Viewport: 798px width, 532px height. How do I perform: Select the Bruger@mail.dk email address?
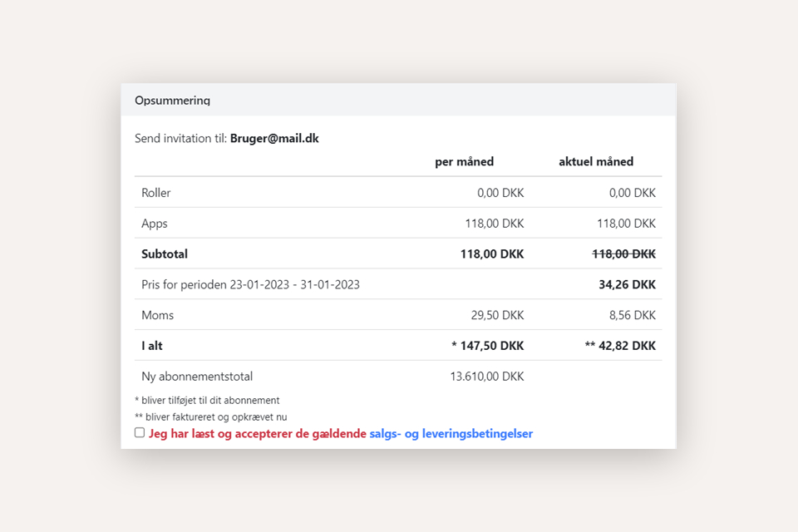pos(274,139)
